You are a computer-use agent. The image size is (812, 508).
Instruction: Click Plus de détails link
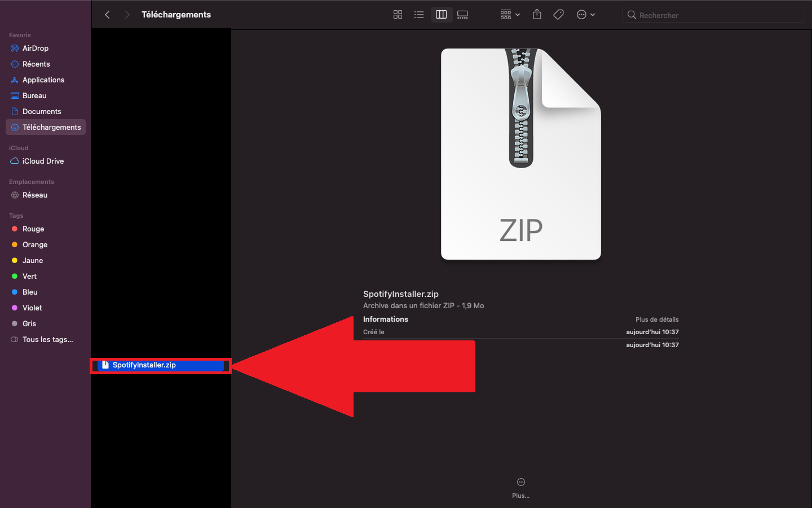(657, 319)
